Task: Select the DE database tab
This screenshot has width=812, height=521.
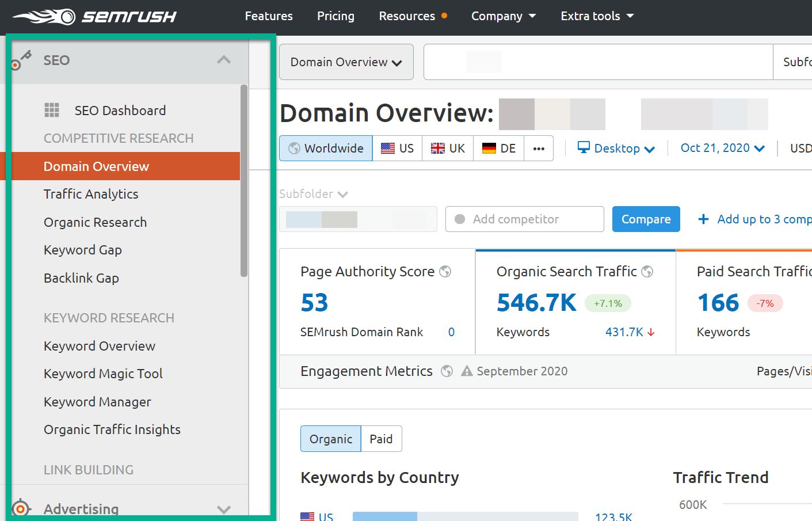Action: (x=499, y=149)
